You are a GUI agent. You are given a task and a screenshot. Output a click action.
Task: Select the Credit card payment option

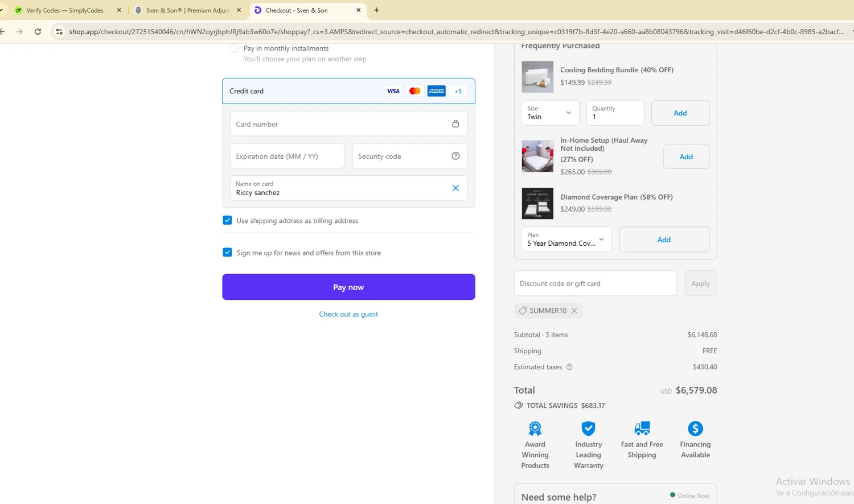(348, 91)
